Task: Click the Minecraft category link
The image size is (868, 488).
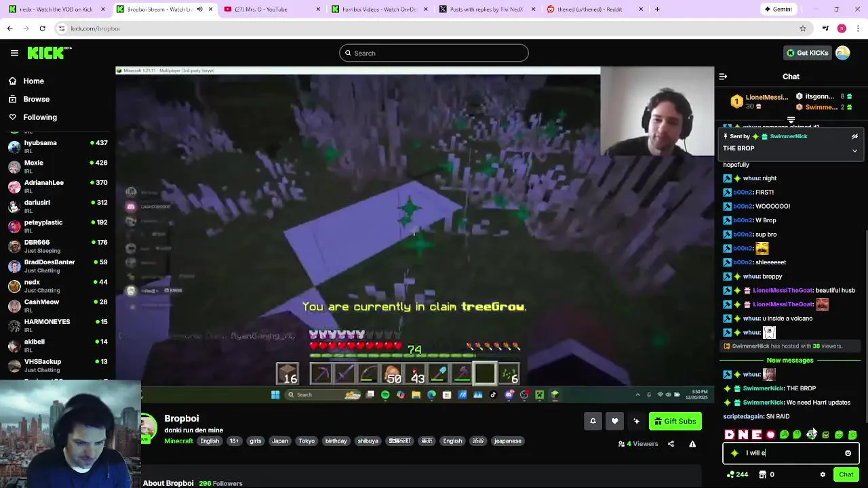Action: pos(178,441)
